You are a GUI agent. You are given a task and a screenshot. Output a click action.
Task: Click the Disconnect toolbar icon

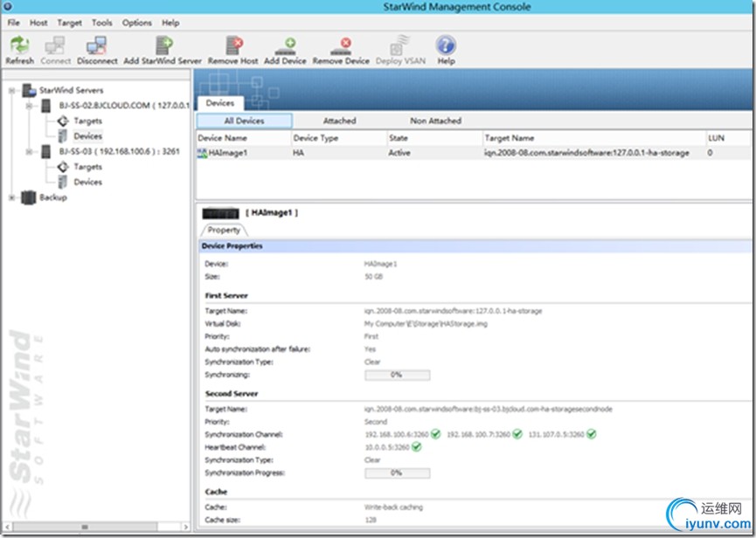click(97, 45)
